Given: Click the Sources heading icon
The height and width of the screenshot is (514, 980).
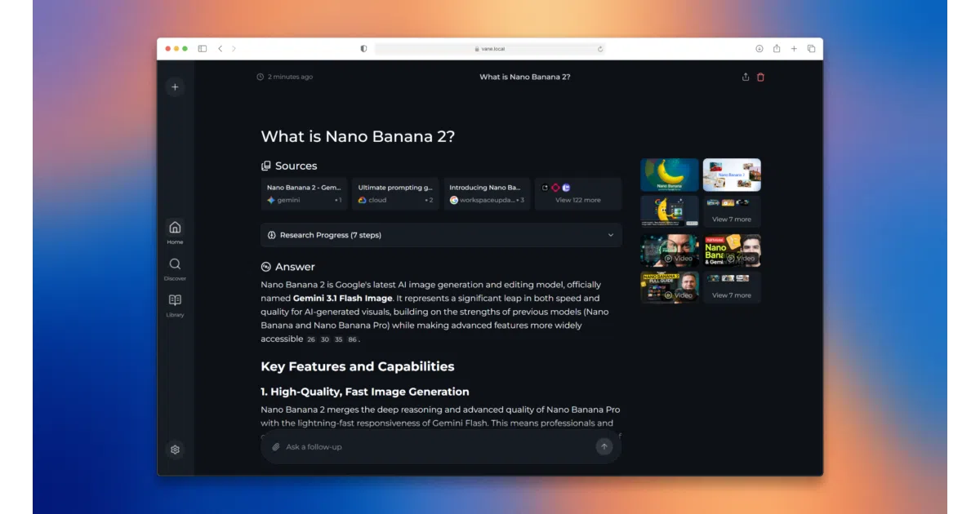Looking at the screenshot, I should coord(265,166).
